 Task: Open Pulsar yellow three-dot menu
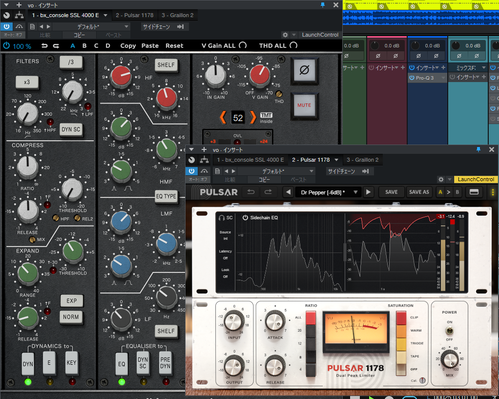tap(493, 192)
